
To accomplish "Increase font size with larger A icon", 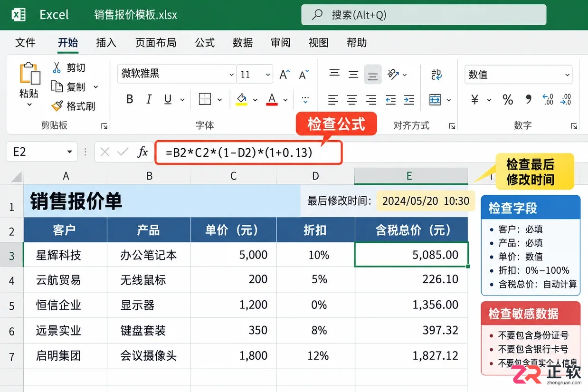I will pyautogui.click(x=285, y=75).
